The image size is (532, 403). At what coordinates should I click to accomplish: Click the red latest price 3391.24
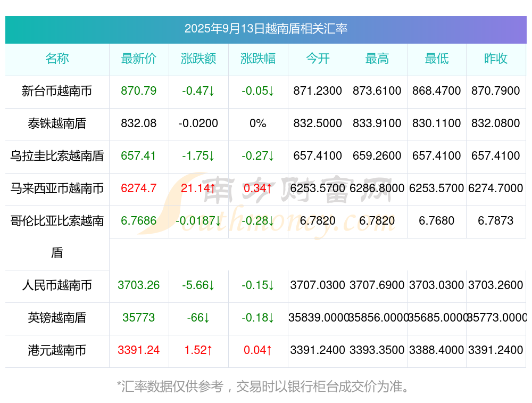click(x=139, y=350)
